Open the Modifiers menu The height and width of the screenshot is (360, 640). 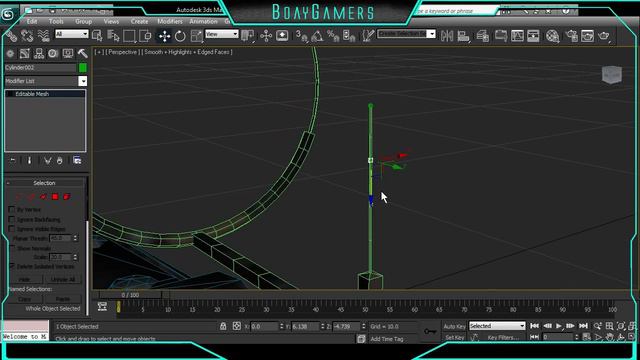coord(170,21)
